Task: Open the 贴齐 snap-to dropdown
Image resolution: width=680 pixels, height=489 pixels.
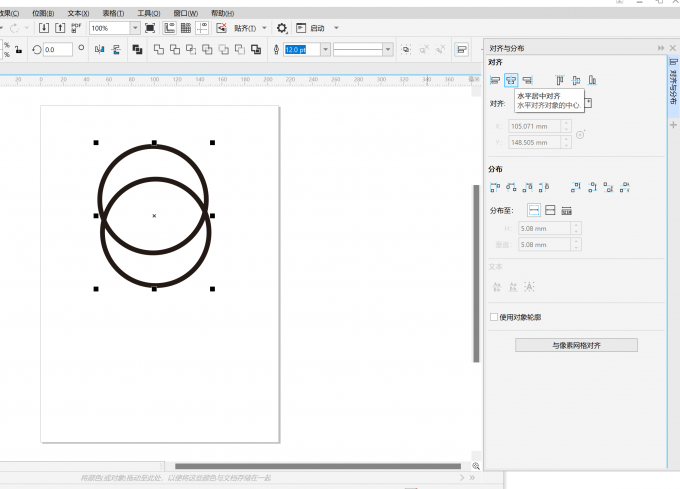Action: click(250, 28)
